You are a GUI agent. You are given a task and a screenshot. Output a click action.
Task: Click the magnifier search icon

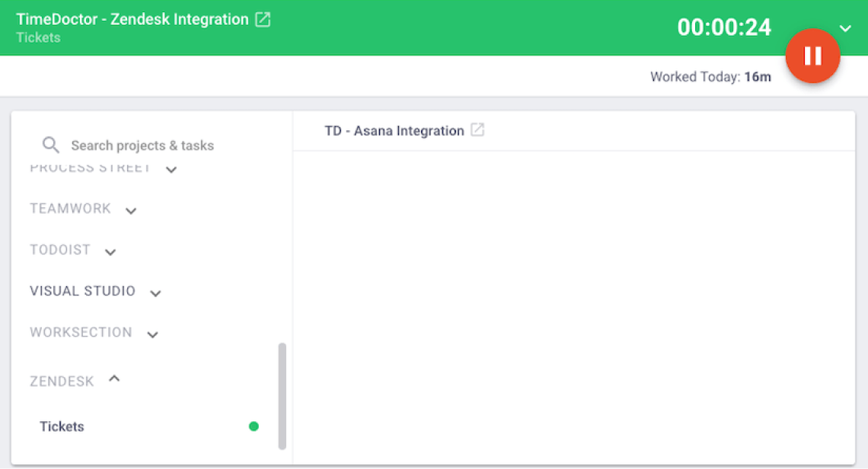click(51, 145)
